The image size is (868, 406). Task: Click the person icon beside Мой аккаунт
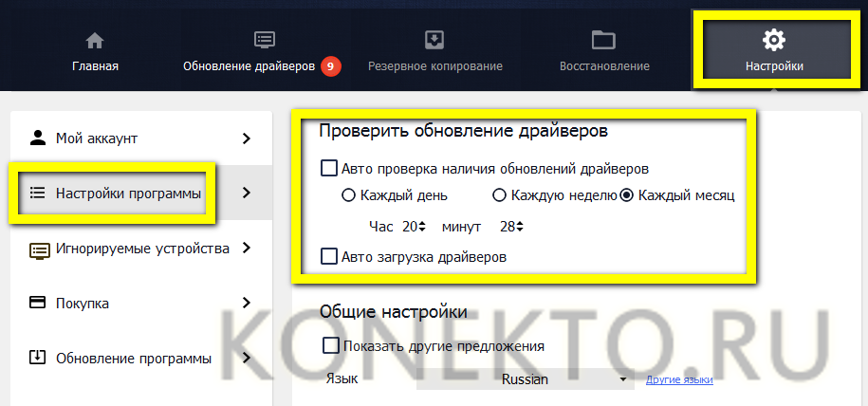tap(38, 138)
